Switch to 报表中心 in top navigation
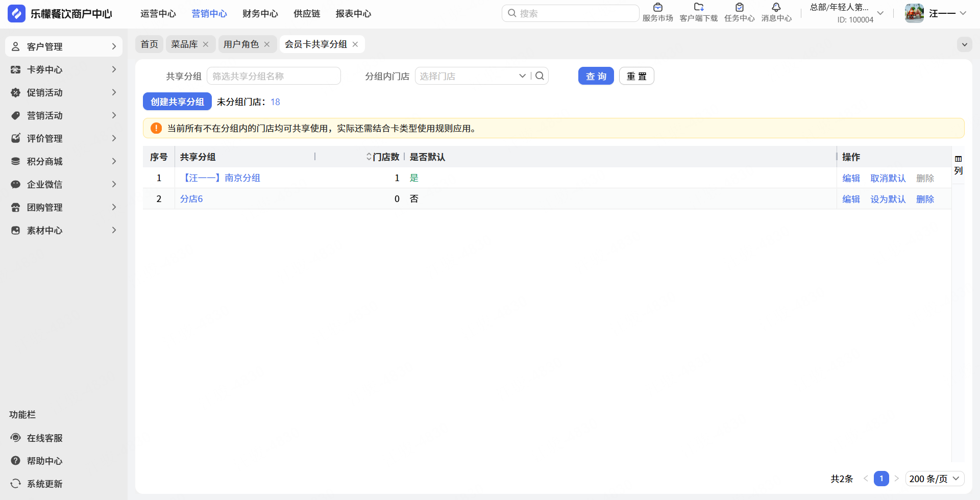 click(x=353, y=14)
